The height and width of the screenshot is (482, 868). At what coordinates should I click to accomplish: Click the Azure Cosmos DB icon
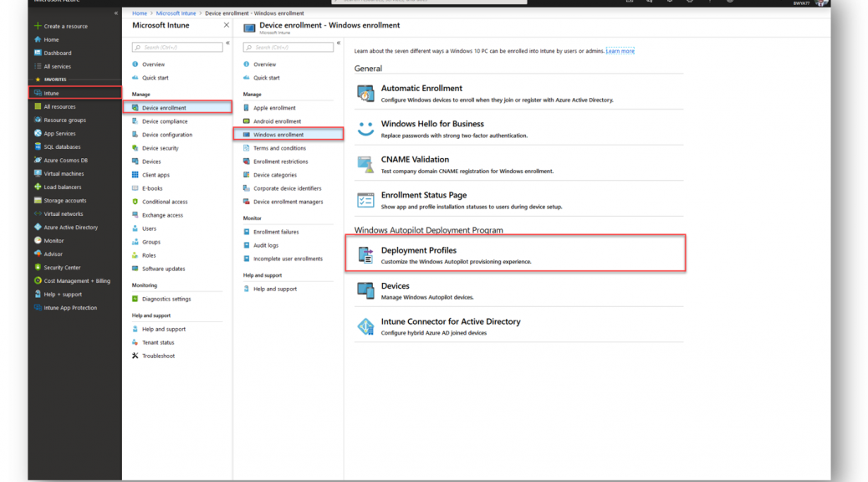(38, 160)
